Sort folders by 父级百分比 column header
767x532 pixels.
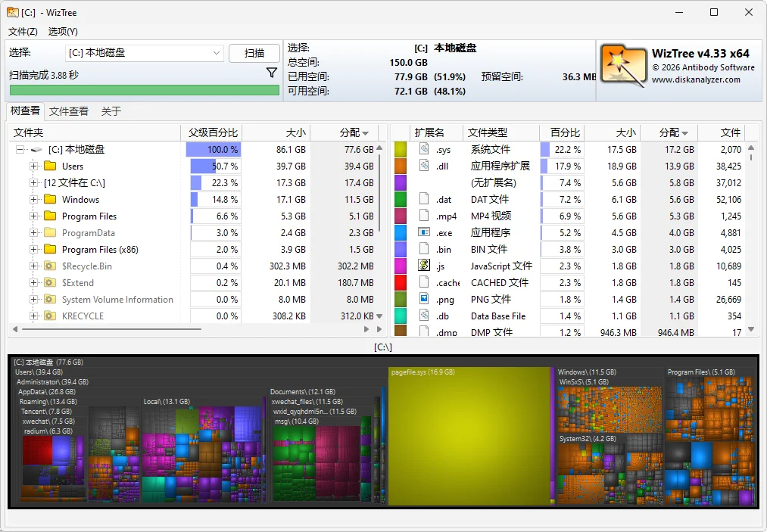click(x=212, y=132)
